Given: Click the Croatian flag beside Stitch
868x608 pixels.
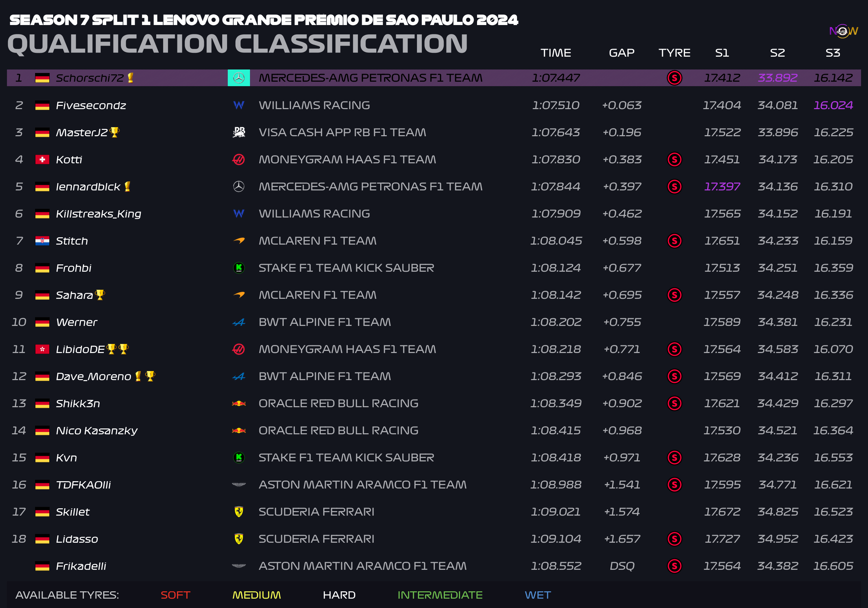Looking at the screenshot, I should [42, 241].
